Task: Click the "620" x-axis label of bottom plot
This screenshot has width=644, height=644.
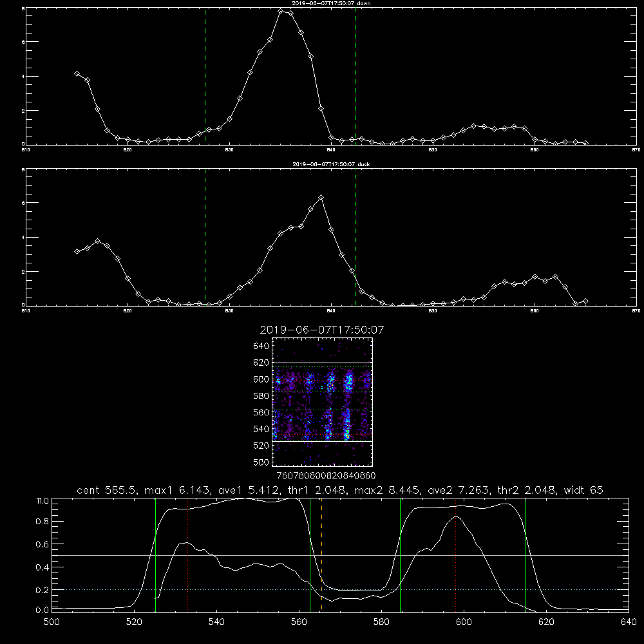Action: pos(546,622)
